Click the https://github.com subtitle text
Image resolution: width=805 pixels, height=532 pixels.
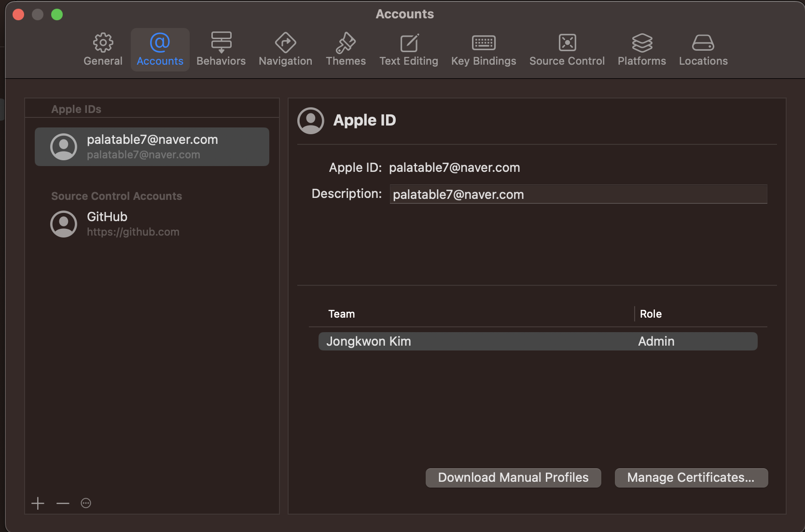pos(133,232)
